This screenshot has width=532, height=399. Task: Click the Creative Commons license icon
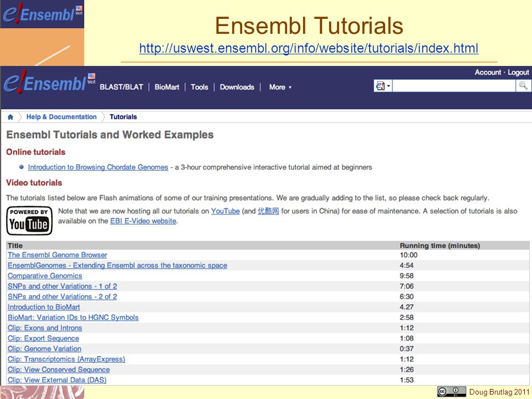pyautogui.click(x=451, y=392)
